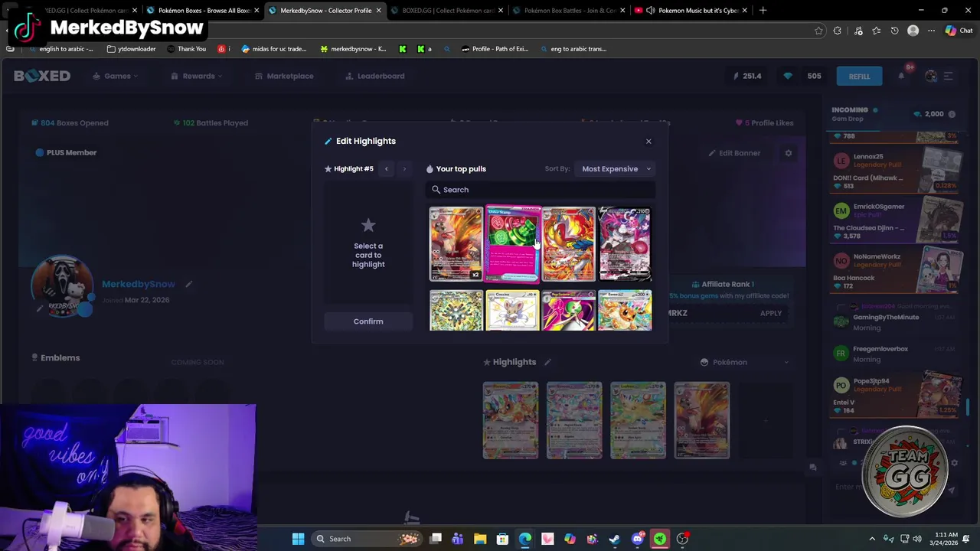The width and height of the screenshot is (980, 551).
Task: Open browser Extensions puzzle icon
Action: (x=838, y=31)
